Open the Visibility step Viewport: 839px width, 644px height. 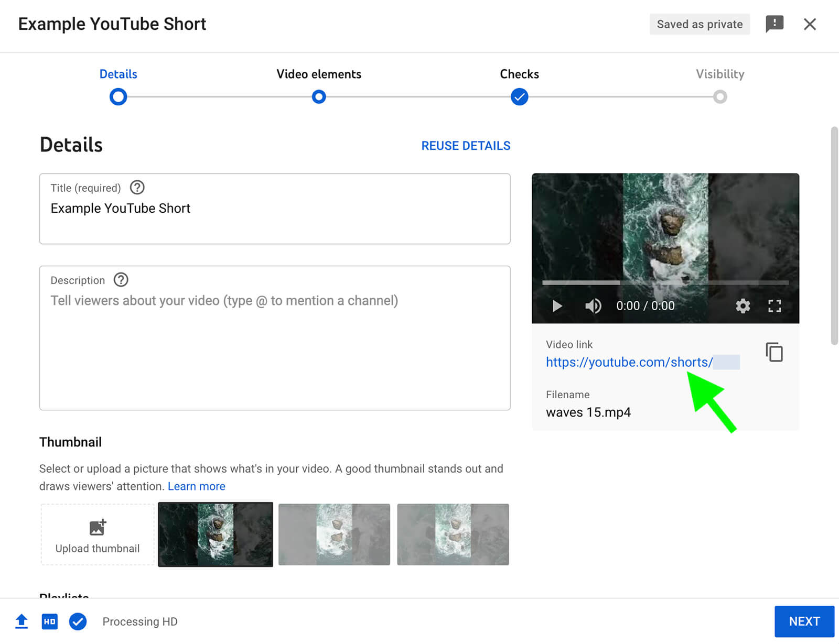tap(720, 96)
